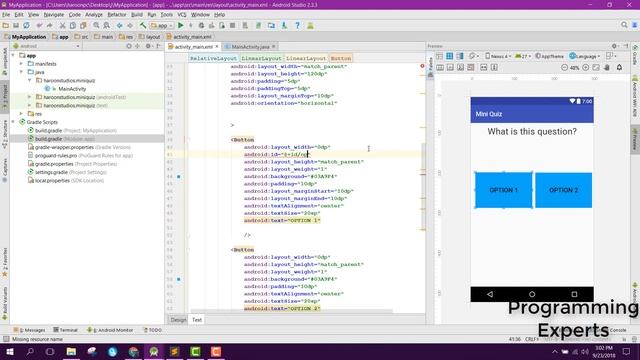Open the Android Monitor tool button
The image size is (640, 360).
[110, 330]
